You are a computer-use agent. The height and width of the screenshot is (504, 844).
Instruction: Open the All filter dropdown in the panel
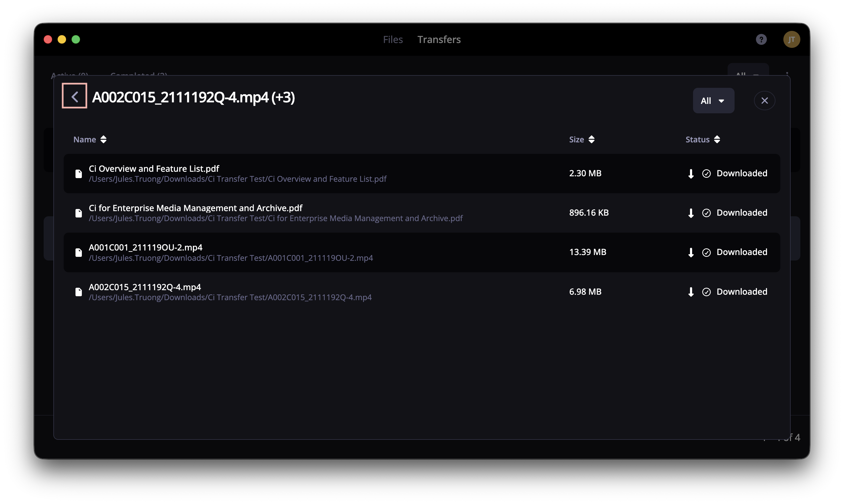(713, 101)
